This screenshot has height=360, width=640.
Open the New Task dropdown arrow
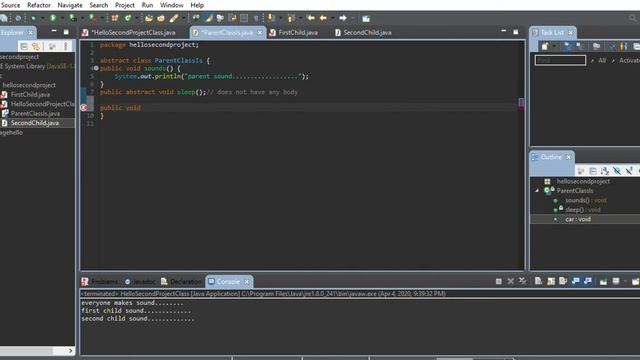coord(554,46)
